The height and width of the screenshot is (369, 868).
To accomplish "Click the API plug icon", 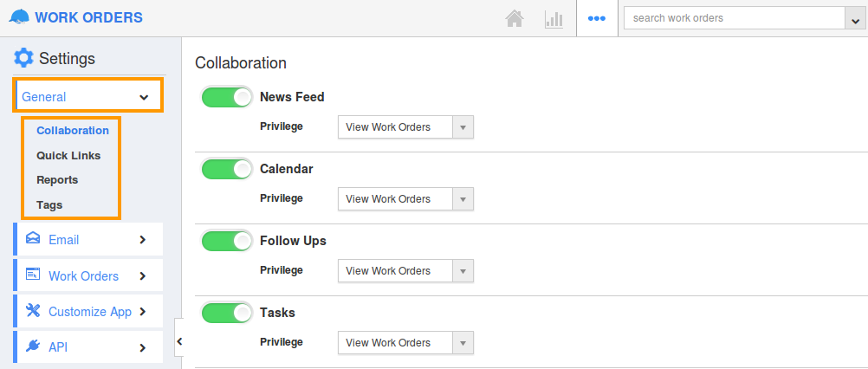I will pos(33,346).
